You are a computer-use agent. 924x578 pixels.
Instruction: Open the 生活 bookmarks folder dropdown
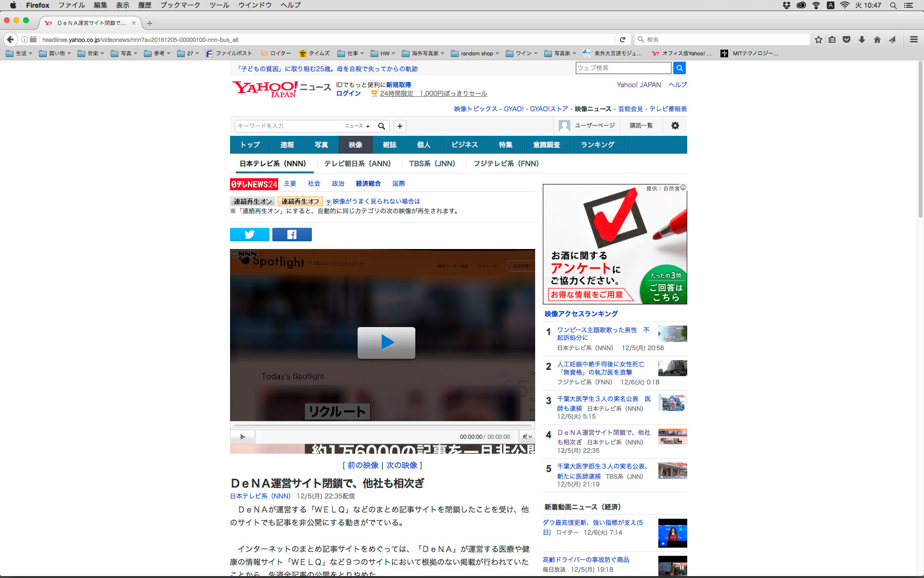point(20,53)
